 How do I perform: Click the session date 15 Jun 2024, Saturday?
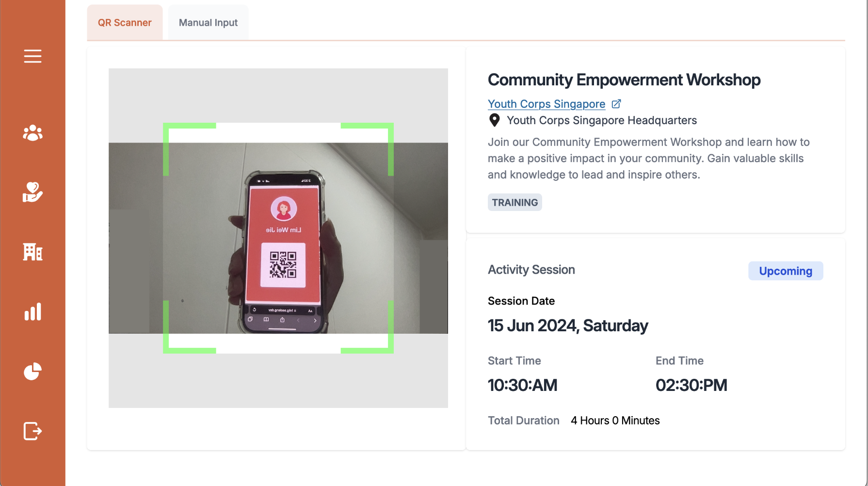coord(568,325)
